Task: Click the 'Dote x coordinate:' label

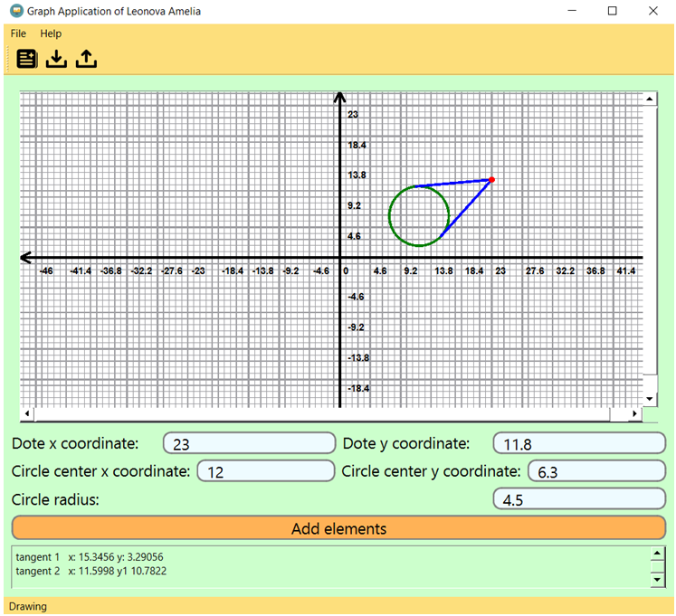Action: 75,443
